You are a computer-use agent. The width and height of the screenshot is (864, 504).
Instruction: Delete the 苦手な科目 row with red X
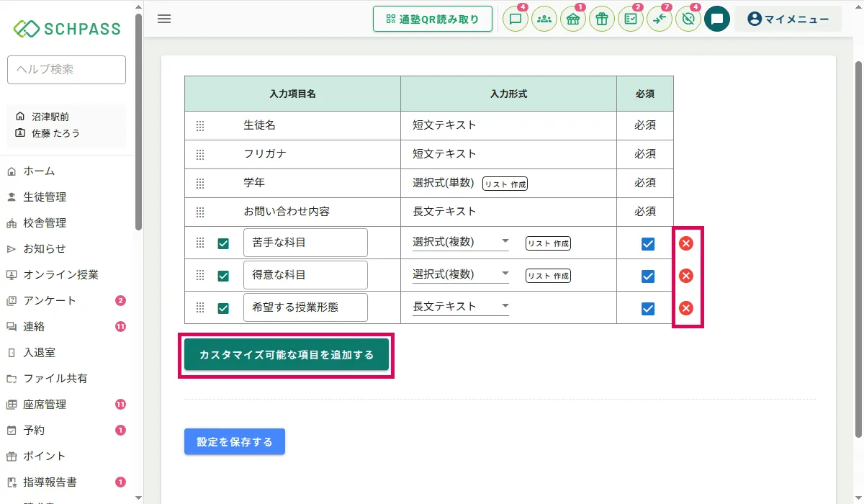tap(686, 243)
